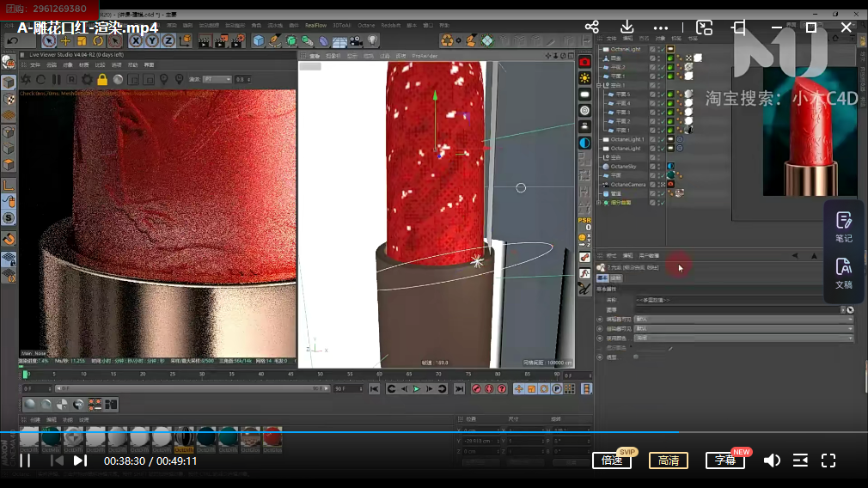Select the Rotate tool icon
This screenshot has width=868, height=488.
[98, 41]
